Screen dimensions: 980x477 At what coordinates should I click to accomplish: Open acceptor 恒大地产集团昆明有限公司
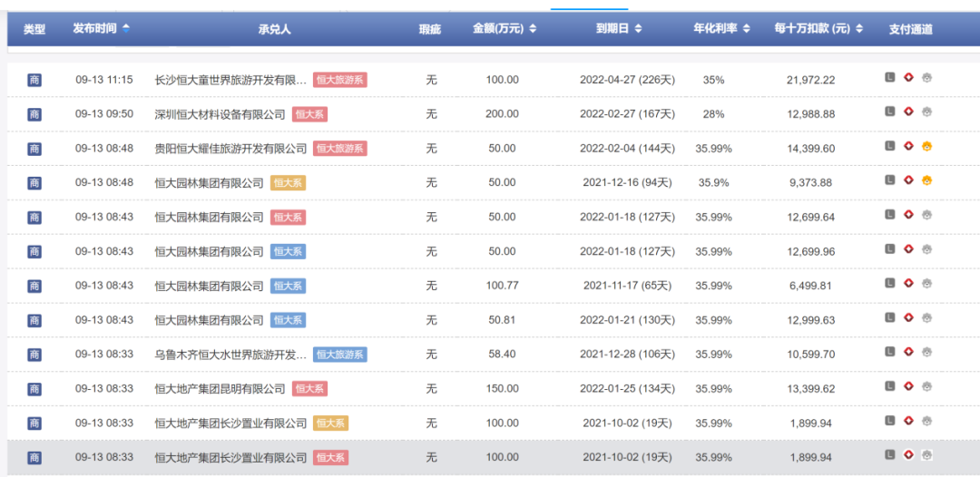pyautogui.click(x=220, y=389)
